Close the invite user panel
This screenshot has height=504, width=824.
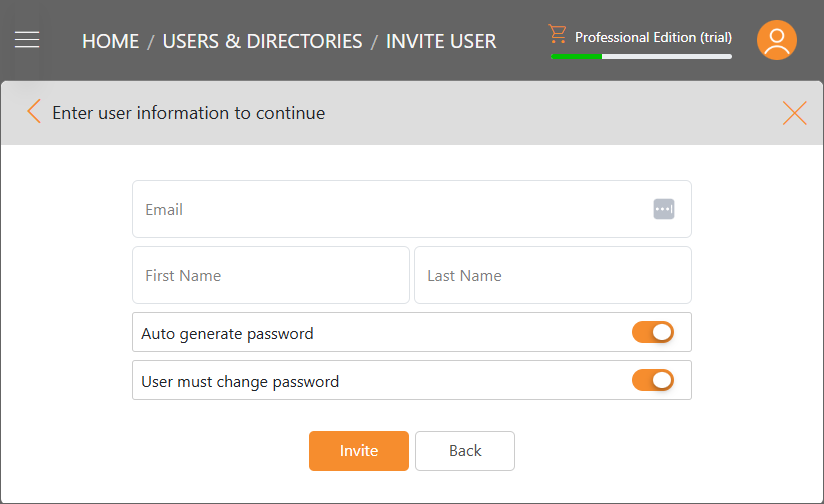pyautogui.click(x=795, y=113)
